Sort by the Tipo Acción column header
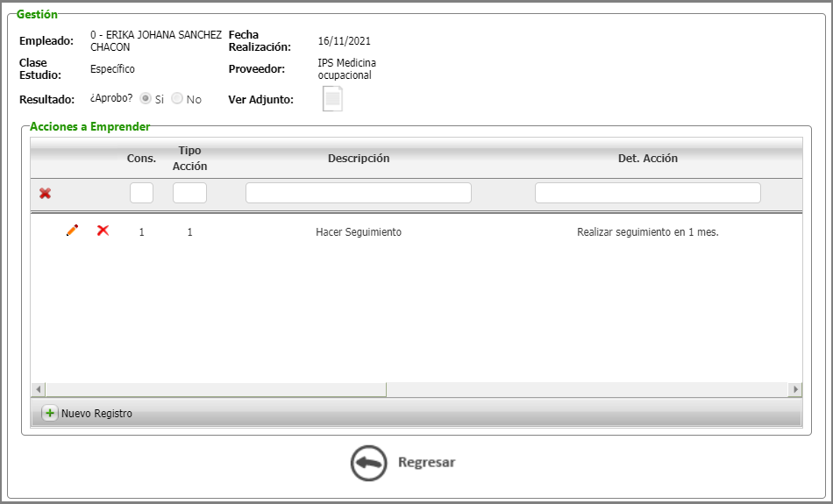Image resolution: width=833 pixels, height=504 pixels. [x=189, y=159]
